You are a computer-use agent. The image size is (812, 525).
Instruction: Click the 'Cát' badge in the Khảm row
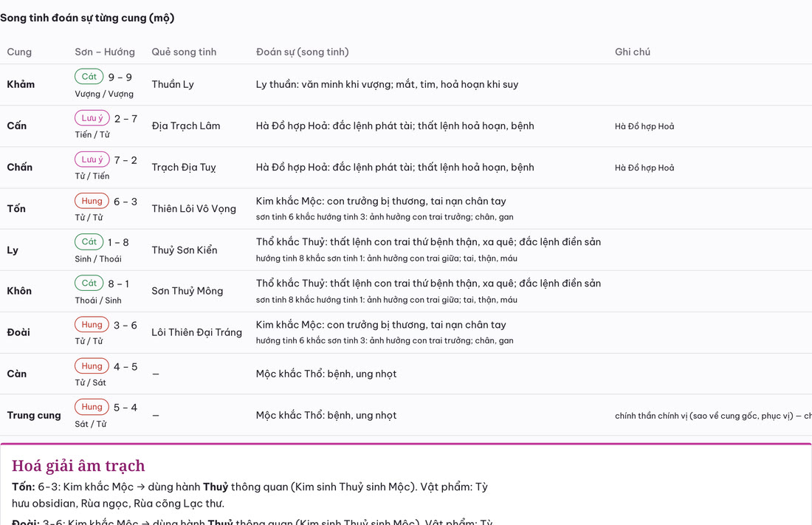coord(89,77)
